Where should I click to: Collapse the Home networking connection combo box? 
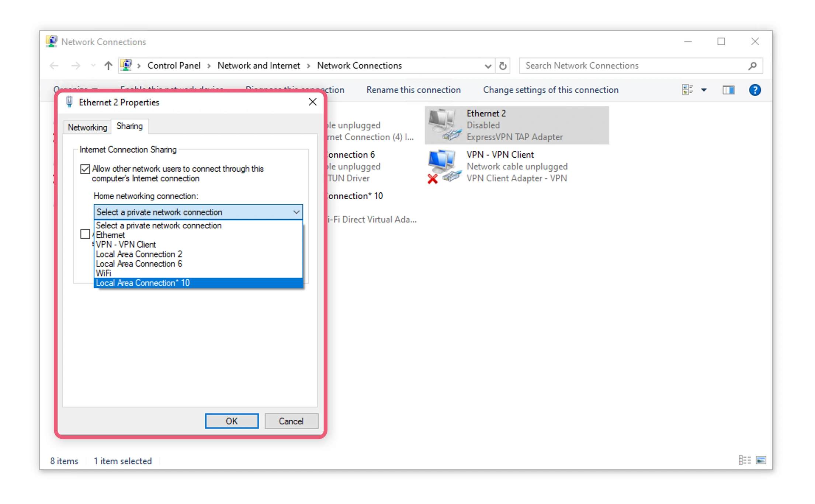pyautogui.click(x=296, y=212)
